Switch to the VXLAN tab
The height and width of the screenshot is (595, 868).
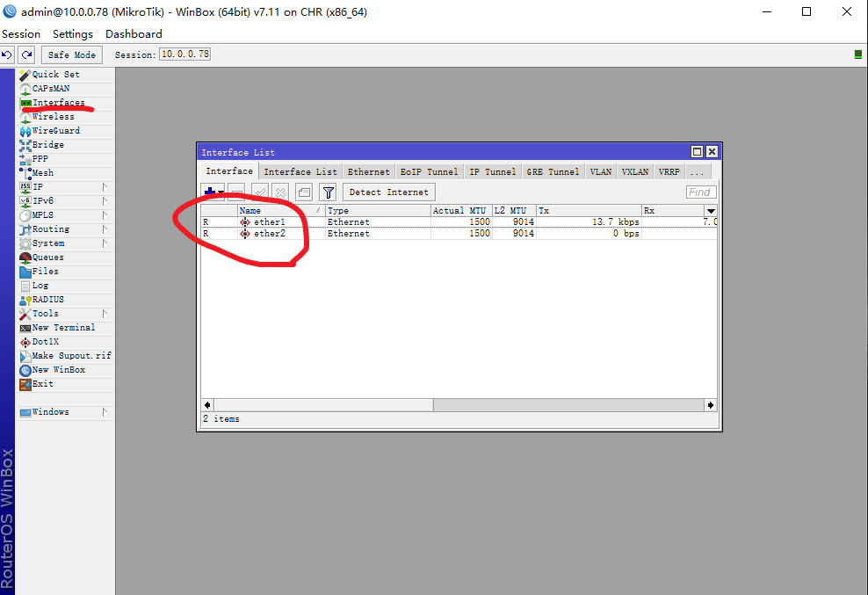tap(635, 171)
